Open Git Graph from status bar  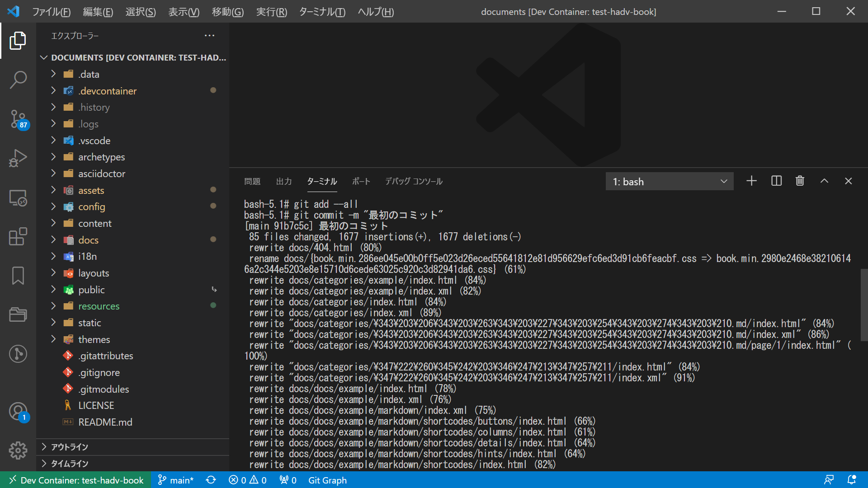pos(327,480)
